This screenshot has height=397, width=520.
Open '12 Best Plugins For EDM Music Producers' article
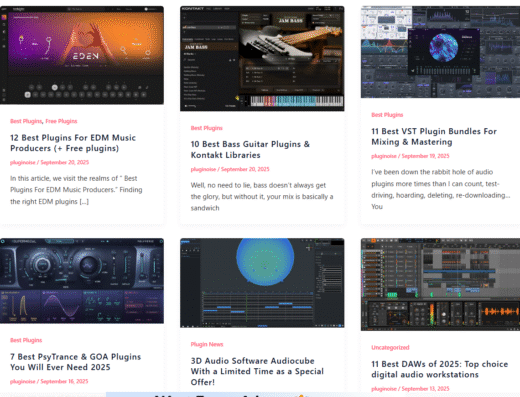point(73,143)
